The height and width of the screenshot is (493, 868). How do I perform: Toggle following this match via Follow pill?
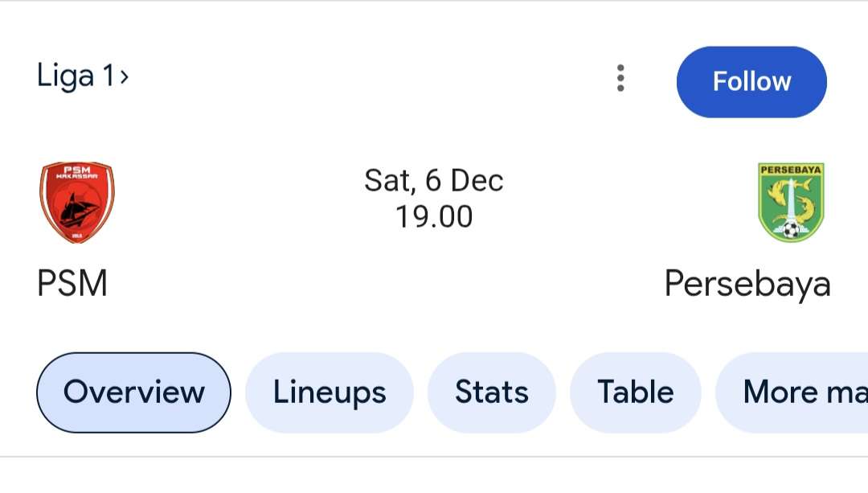751,81
